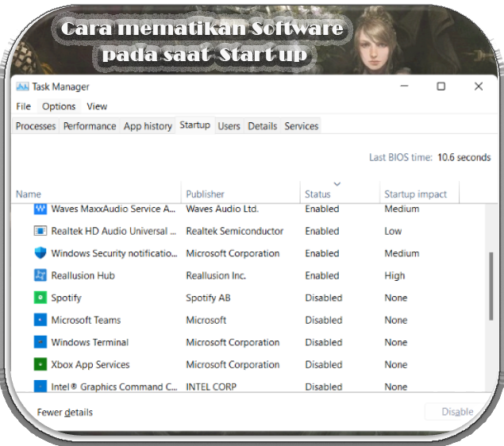The height and width of the screenshot is (446, 504).
Task: Click the Disable button
Action: [457, 412]
